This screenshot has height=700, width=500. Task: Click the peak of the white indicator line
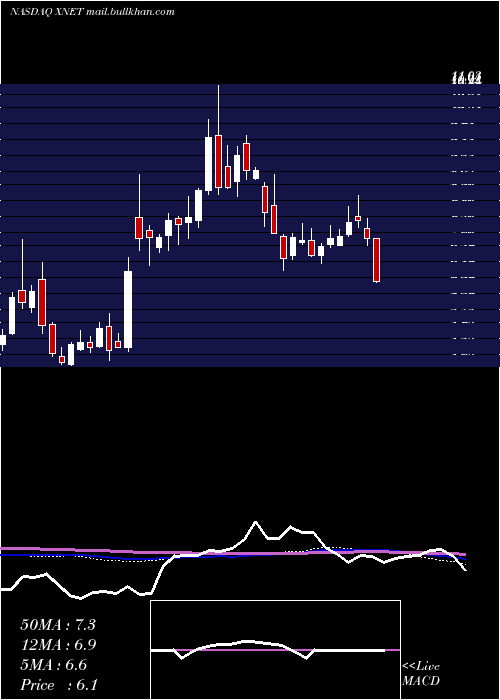(255, 521)
